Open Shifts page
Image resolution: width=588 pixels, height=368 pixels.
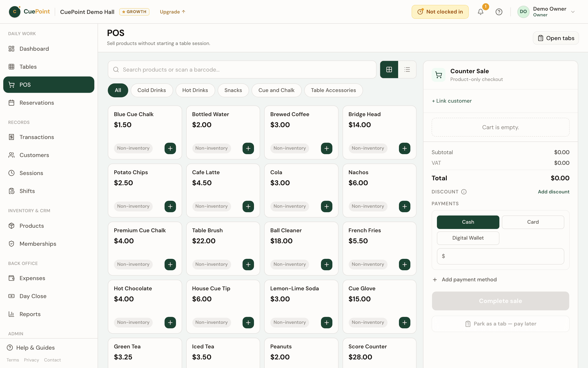click(x=49, y=191)
